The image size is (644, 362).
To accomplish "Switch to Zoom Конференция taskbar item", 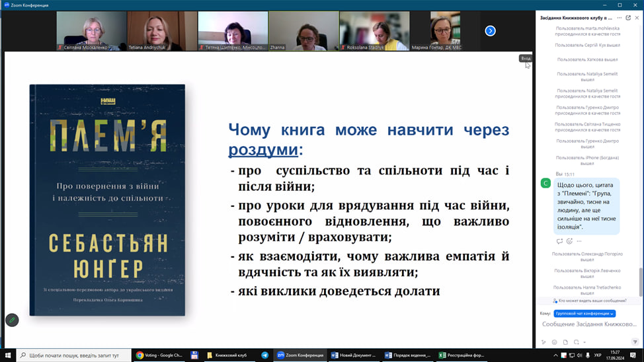I will [x=300, y=355].
